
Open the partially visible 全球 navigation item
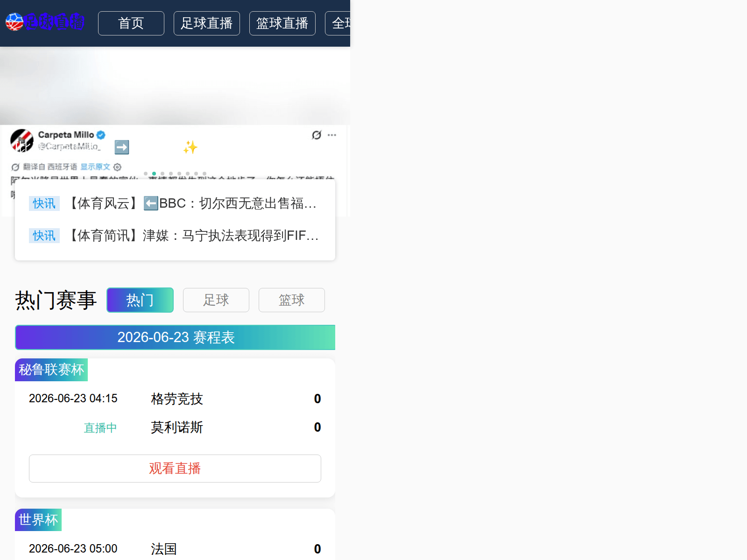[x=338, y=23]
